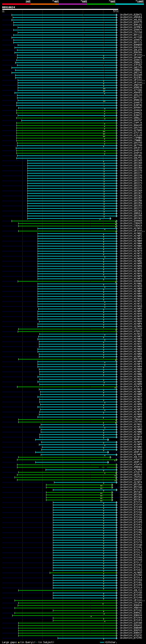The height and width of the screenshot is (644, 146).
Task: Open hit UniRef100_A4L9U2
Action: point(131,20)
